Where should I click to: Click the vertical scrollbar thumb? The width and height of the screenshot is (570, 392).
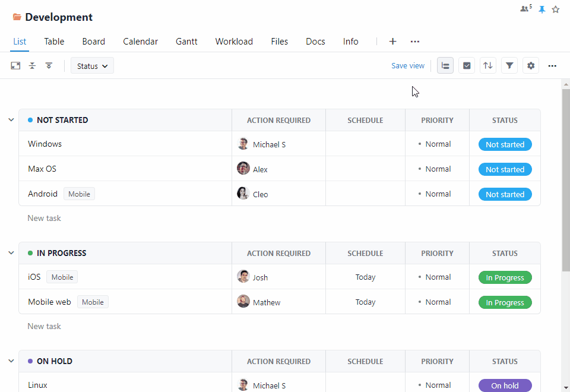point(566,180)
